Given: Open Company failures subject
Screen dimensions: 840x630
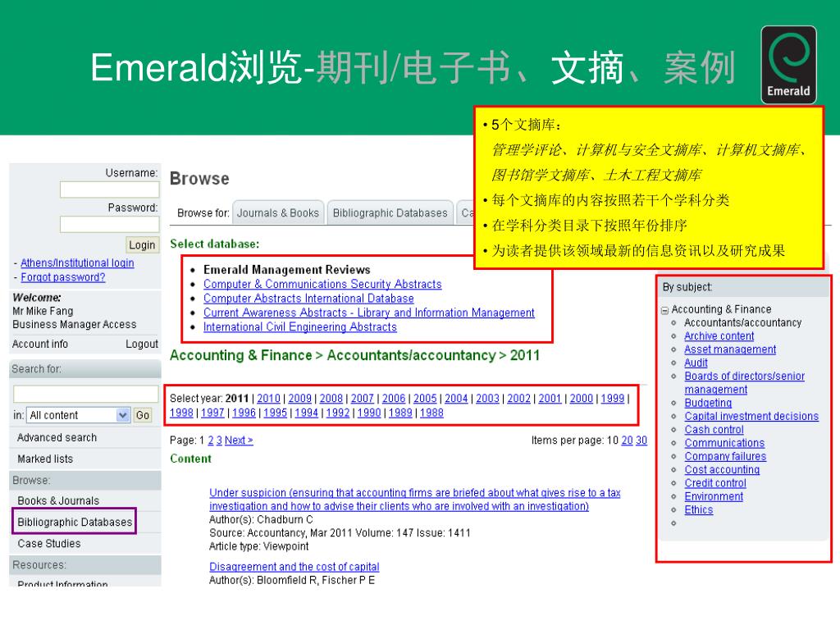Looking at the screenshot, I should pyautogui.click(x=725, y=456).
